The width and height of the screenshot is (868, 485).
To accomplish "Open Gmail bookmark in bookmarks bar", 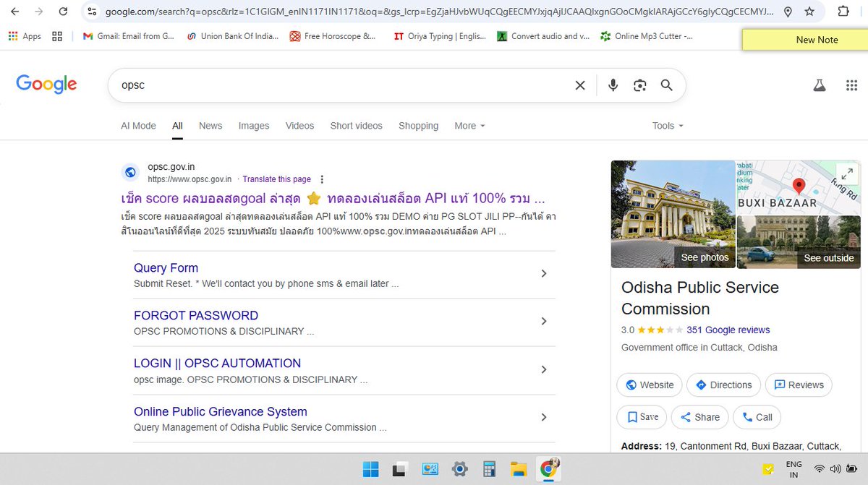I will (128, 36).
